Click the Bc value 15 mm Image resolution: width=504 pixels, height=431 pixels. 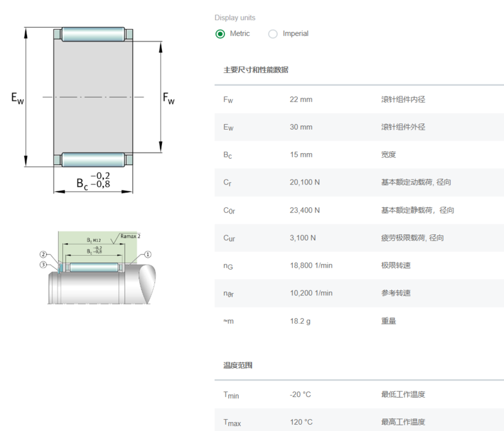pyautogui.click(x=301, y=154)
